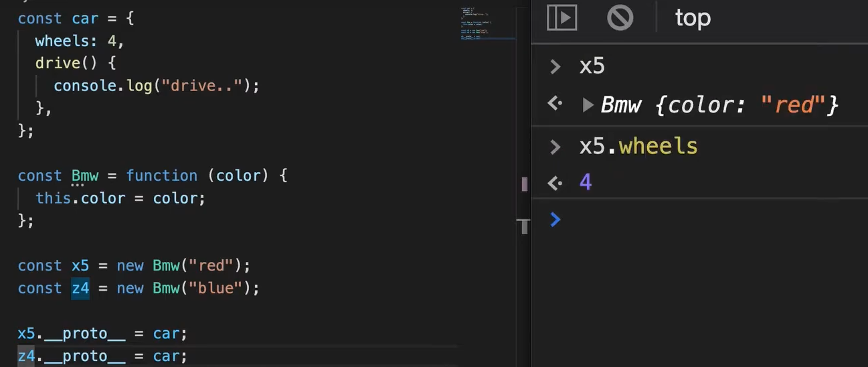The height and width of the screenshot is (367, 868).
Task: Click the console output value 4
Action: [x=586, y=182]
